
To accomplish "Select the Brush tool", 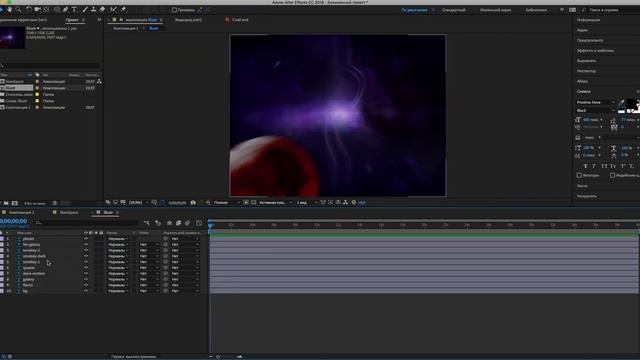I will [x=85, y=9].
